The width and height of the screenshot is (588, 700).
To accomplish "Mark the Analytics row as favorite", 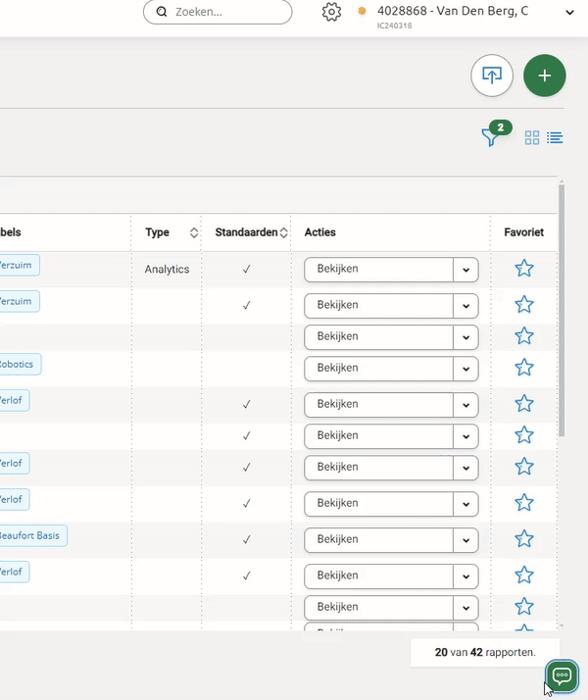I will [524, 269].
